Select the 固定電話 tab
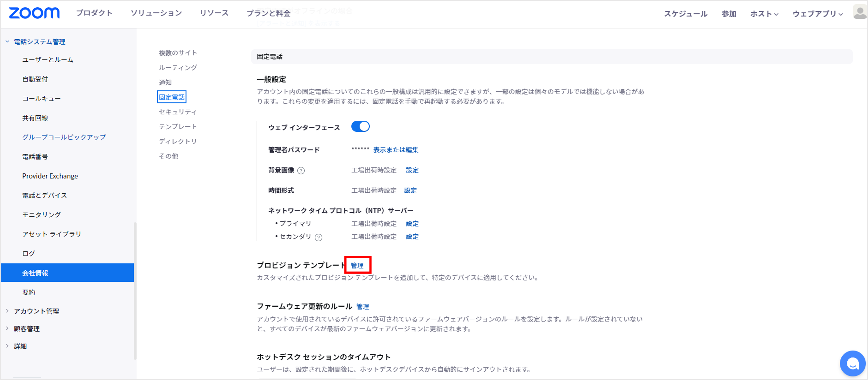This screenshot has width=868, height=380. click(x=171, y=97)
